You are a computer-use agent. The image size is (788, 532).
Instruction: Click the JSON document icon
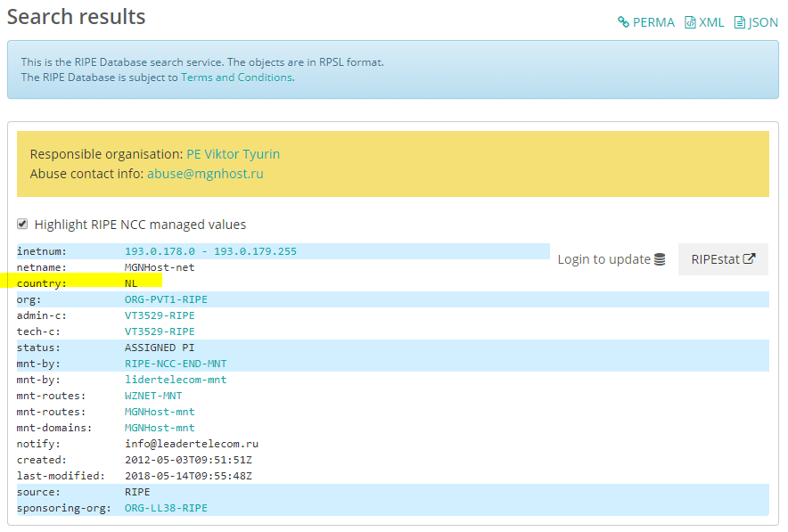[739, 22]
